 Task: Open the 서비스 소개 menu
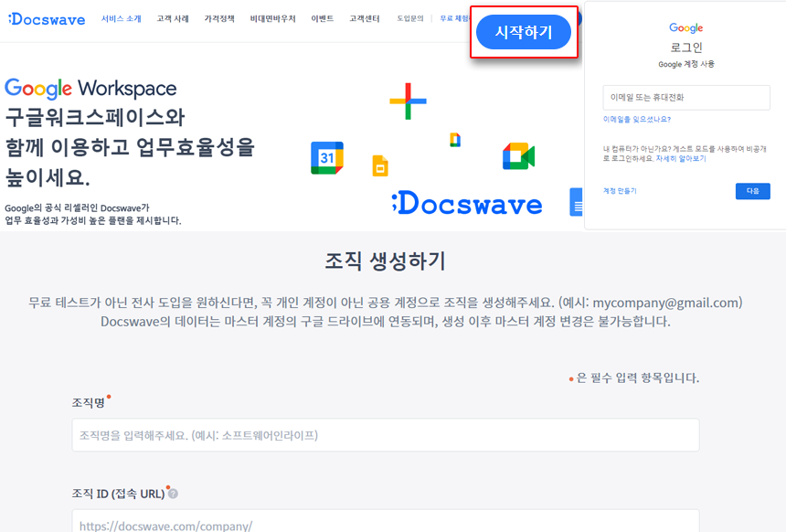[x=122, y=18]
